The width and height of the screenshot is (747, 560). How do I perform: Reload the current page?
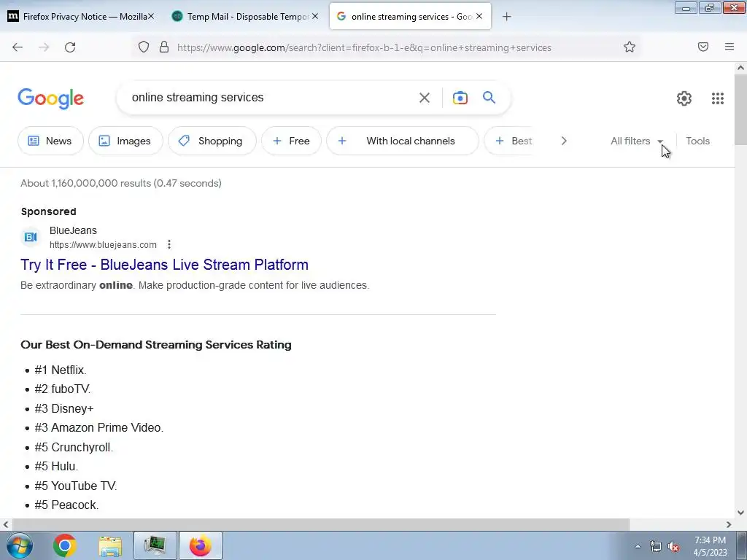point(70,47)
